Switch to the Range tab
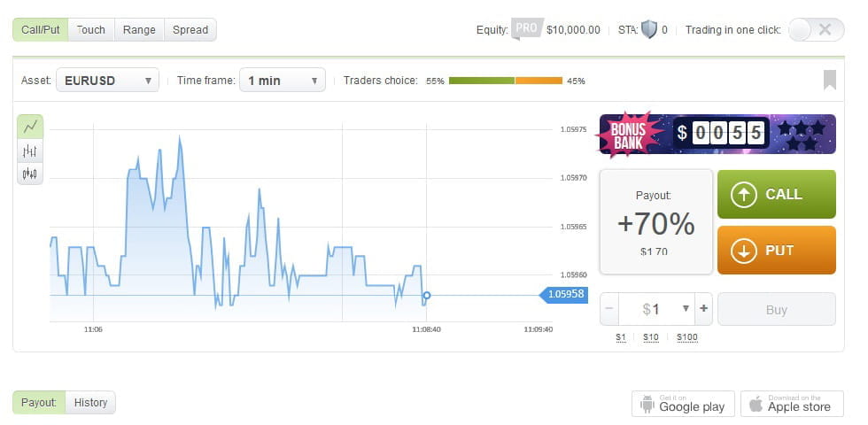 (x=139, y=30)
